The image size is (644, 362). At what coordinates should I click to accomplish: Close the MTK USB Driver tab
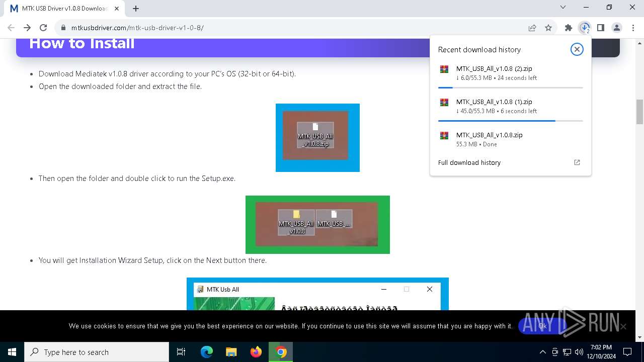click(x=116, y=9)
